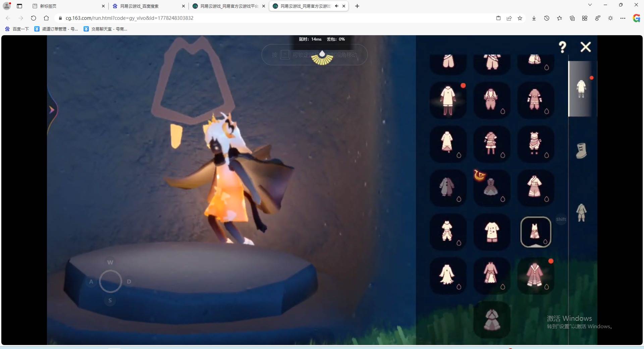This screenshot has width=644, height=349.
Task: Tap the D movement key
Action: (x=129, y=282)
